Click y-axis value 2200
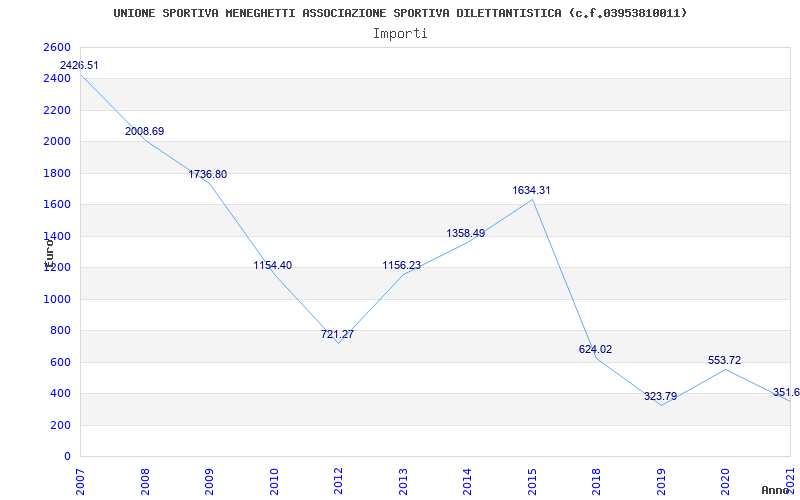The height and width of the screenshot is (500, 800). tap(58, 110)
